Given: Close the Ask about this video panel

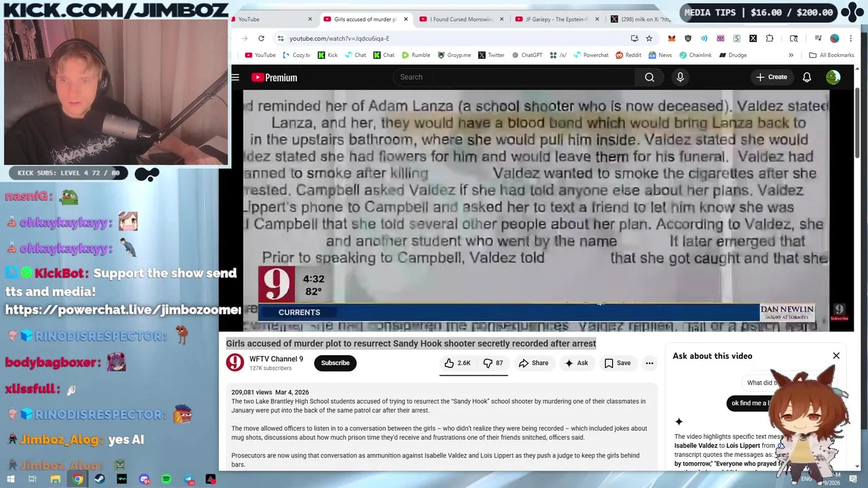Looking at the screenshot, I should click(836, 356).
